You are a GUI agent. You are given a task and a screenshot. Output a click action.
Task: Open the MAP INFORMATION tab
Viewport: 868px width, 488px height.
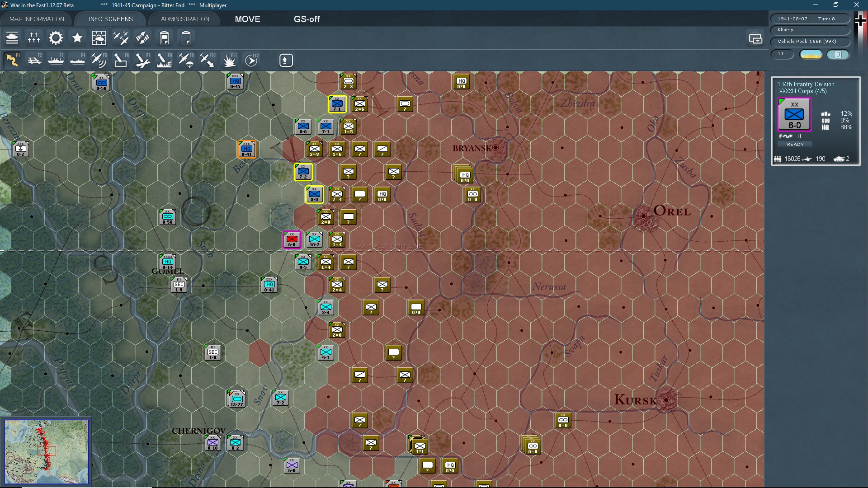[37, 19]
